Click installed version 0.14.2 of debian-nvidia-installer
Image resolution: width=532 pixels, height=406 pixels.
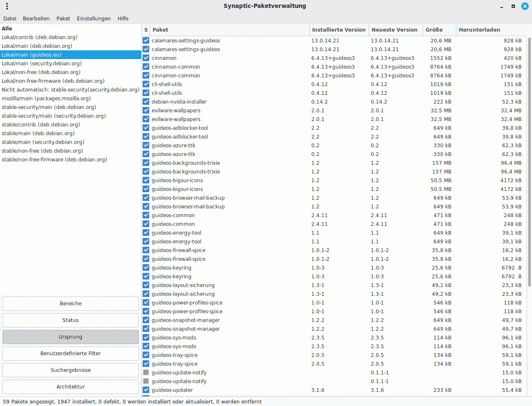pyautogui.click(x=320, y=101)
